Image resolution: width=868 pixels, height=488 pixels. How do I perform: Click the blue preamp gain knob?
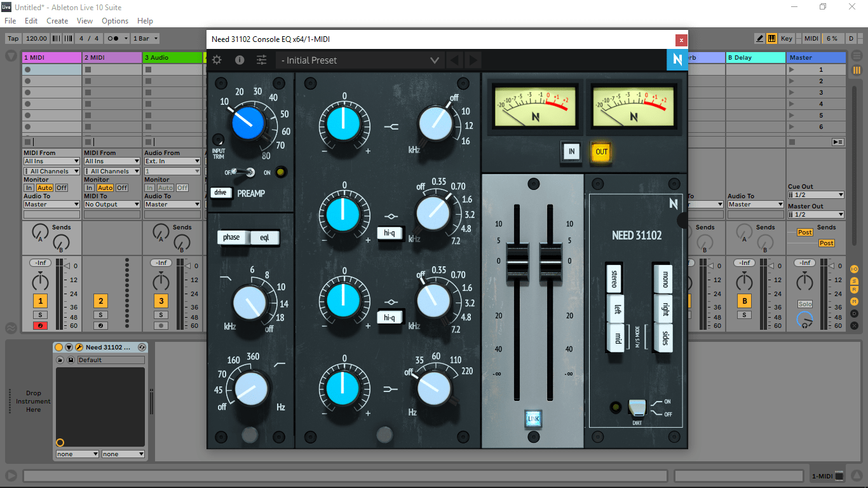click(248, 124)
